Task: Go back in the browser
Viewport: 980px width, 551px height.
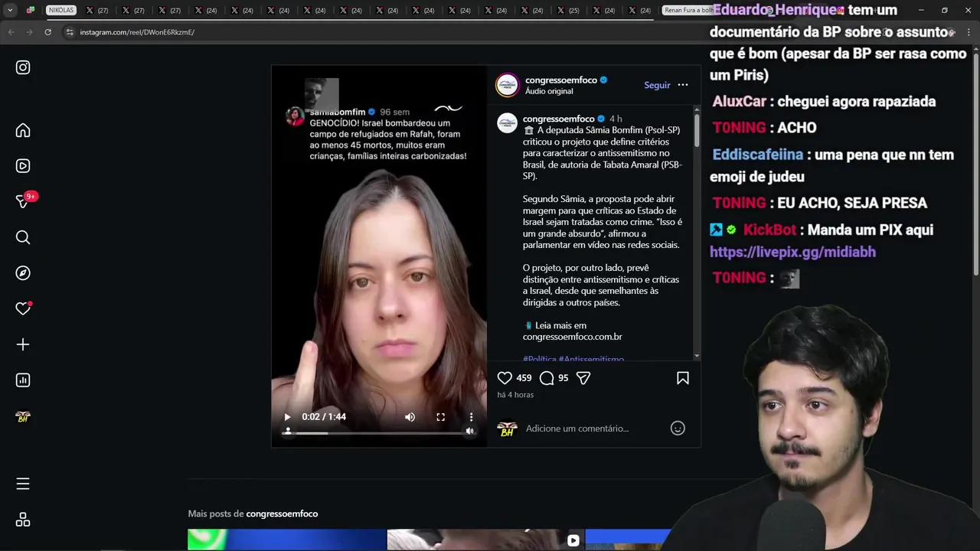Action: (11, 32)
